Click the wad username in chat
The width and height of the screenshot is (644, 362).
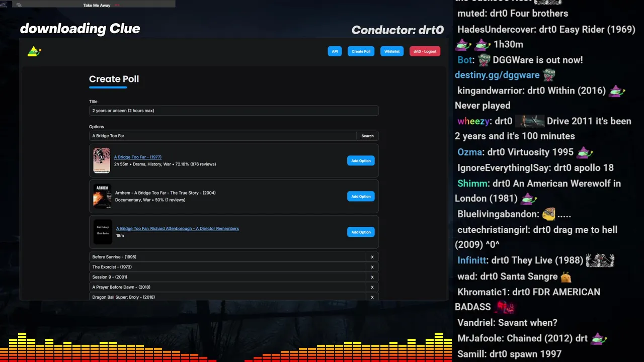[466, 276]
